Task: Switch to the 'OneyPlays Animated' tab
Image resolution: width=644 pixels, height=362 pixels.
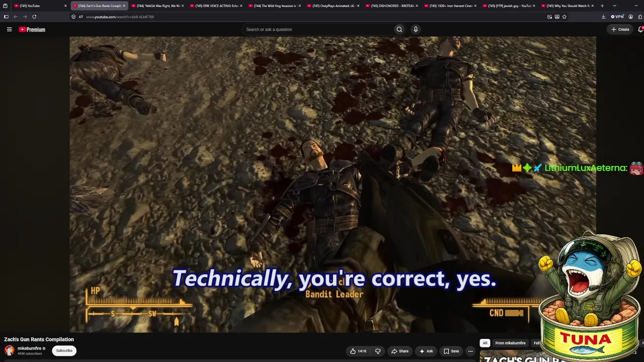Action: [x=334, y=6]
